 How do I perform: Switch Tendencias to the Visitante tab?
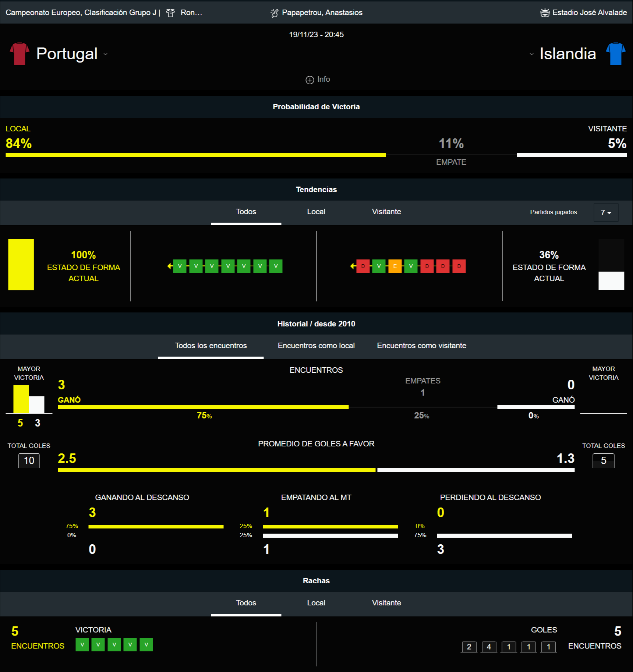(386, 212)
